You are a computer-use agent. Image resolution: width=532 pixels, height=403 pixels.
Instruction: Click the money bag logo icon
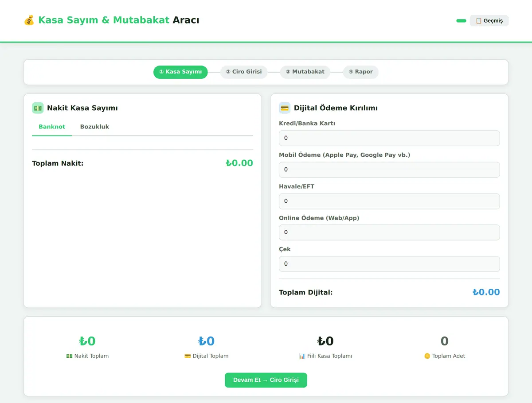[x=29, y=20]
